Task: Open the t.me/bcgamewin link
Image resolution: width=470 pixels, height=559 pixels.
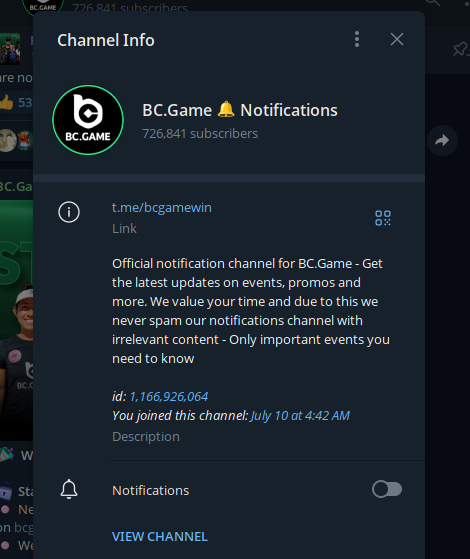Action: pyautogui.click(x=162, y=207)
